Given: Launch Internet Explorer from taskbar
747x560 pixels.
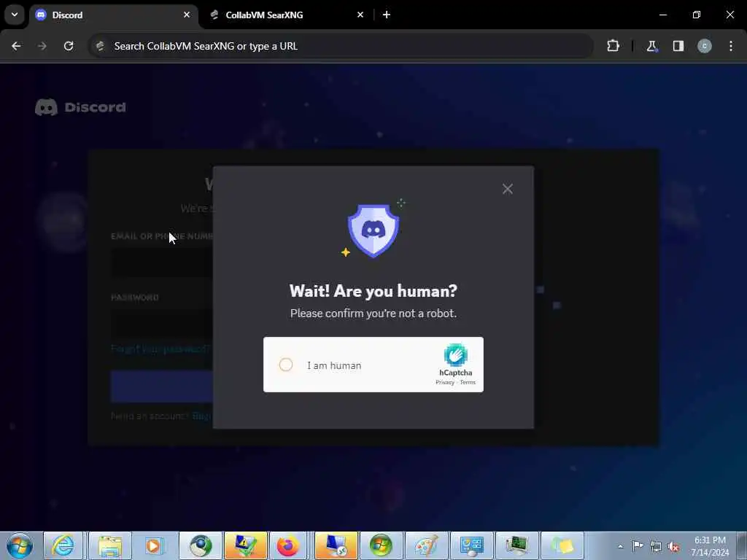Looking at the screenshot, I should pyautogui.click(x=63, y=545).
